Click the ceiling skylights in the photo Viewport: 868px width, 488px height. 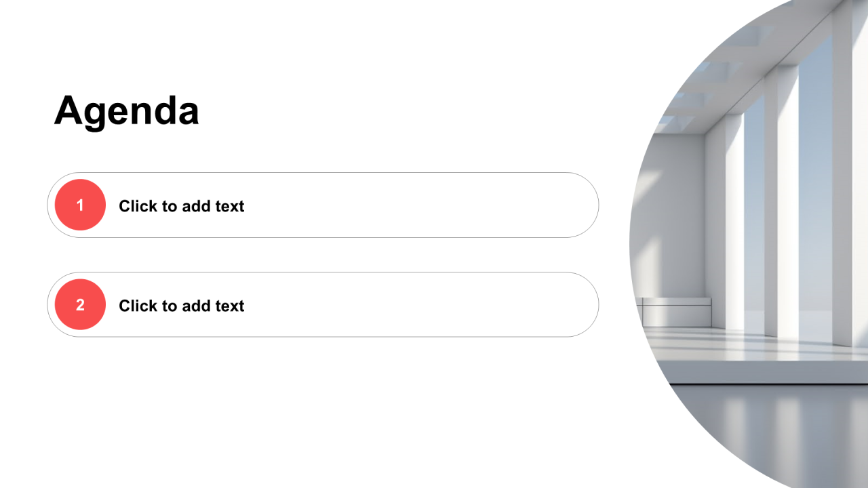tap(712, 75)
